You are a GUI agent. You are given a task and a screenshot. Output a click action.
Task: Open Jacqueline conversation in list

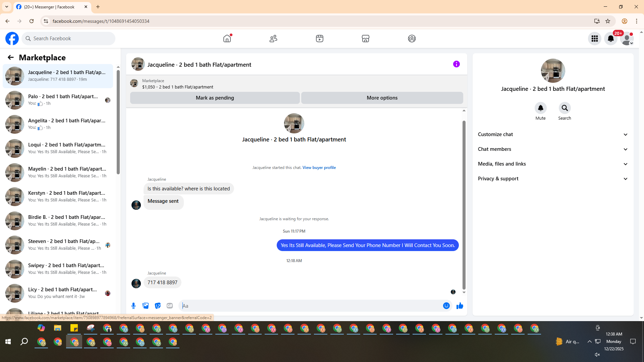[58, 76]
